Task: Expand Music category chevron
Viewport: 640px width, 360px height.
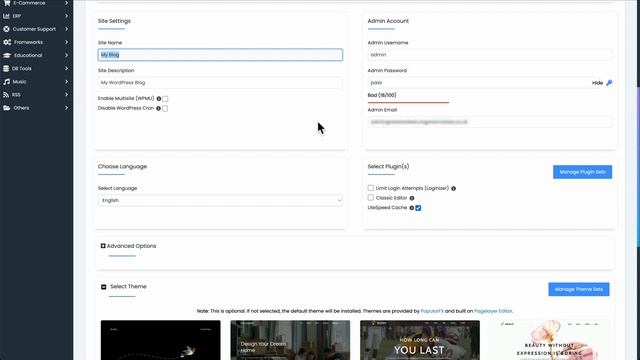Action: pyautogui.click(x=66, y=82)
